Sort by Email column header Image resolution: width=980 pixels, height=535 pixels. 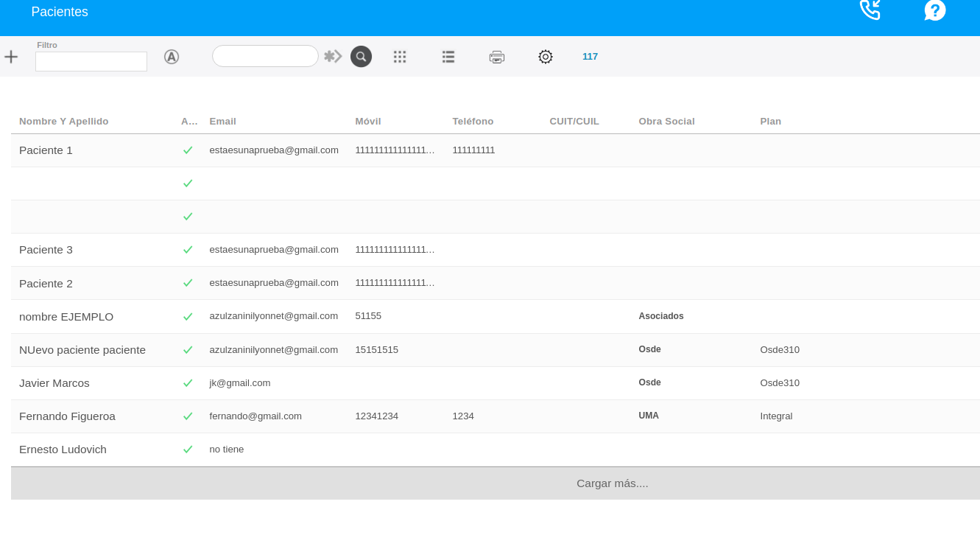point(222,122)
